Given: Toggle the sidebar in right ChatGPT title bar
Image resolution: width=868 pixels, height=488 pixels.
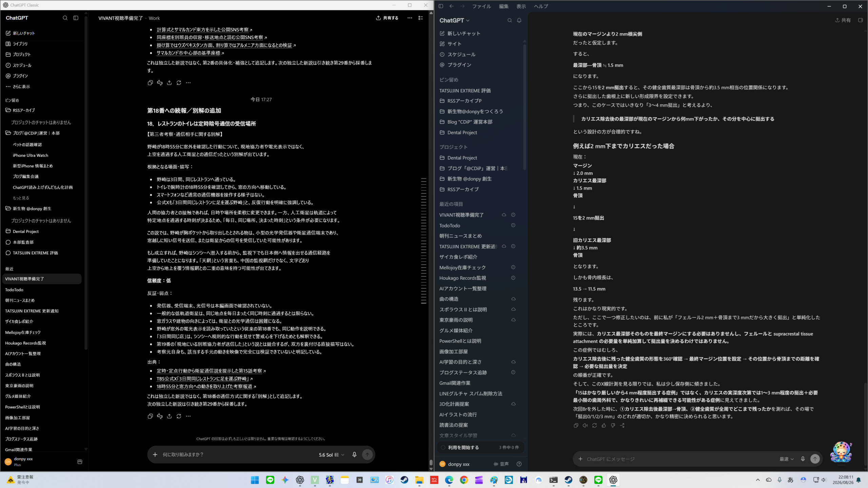Looking at the screenshot, I should (441, 6).
